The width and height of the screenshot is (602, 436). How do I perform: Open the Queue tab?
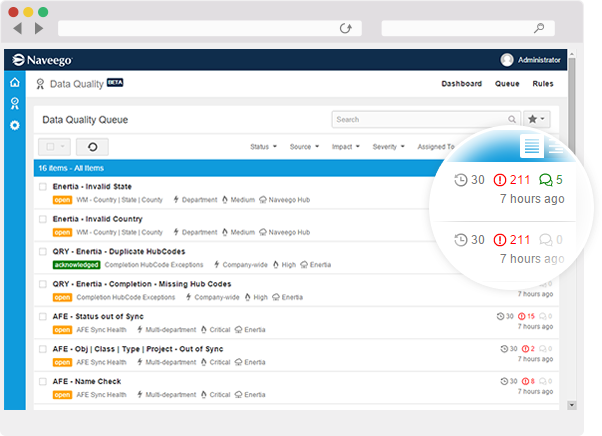[x=507, y=84]
